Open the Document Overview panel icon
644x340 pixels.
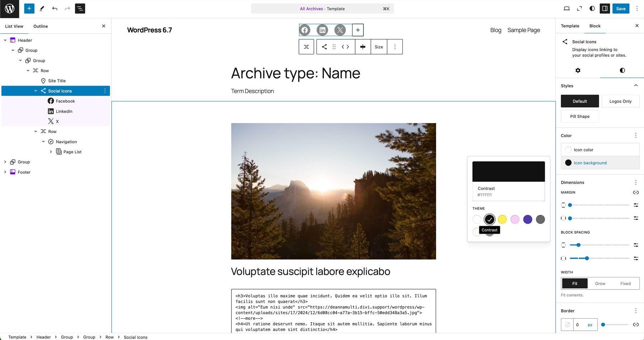click(x=80, y=8)
